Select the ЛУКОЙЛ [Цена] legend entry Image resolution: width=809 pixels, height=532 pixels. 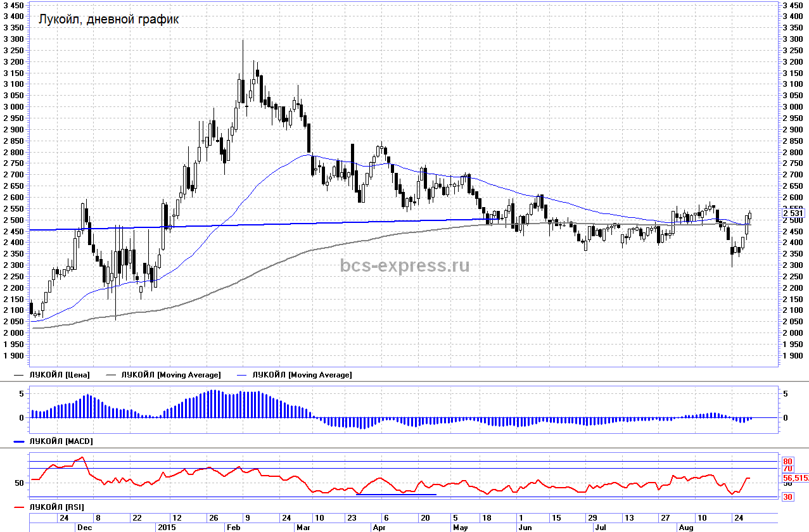(60, 375)
